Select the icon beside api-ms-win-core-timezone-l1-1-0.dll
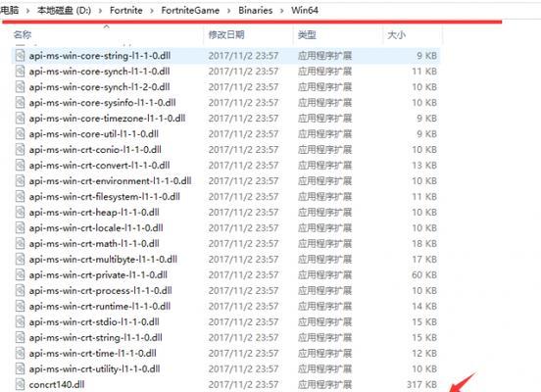The image size is (541, 392). click(x=20, y=119)
